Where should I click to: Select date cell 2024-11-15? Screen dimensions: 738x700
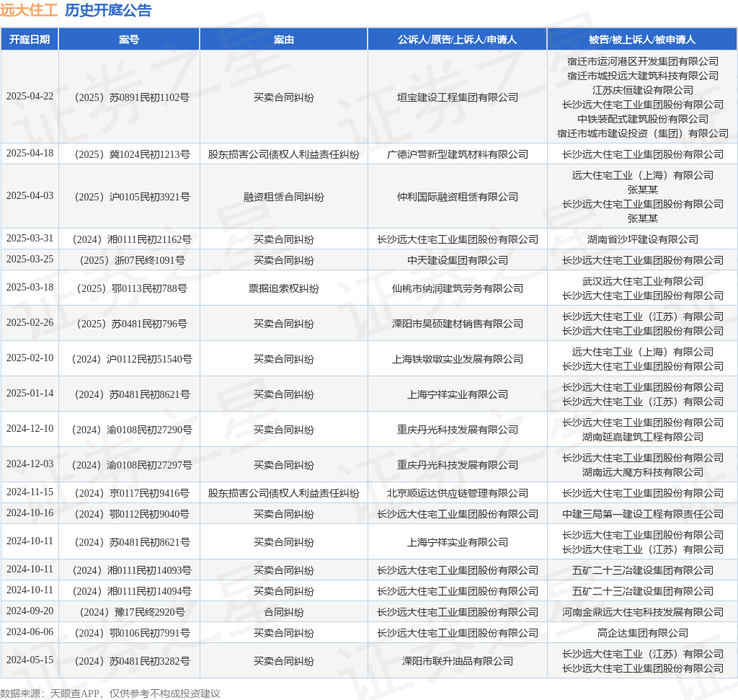tap(30, 492)
